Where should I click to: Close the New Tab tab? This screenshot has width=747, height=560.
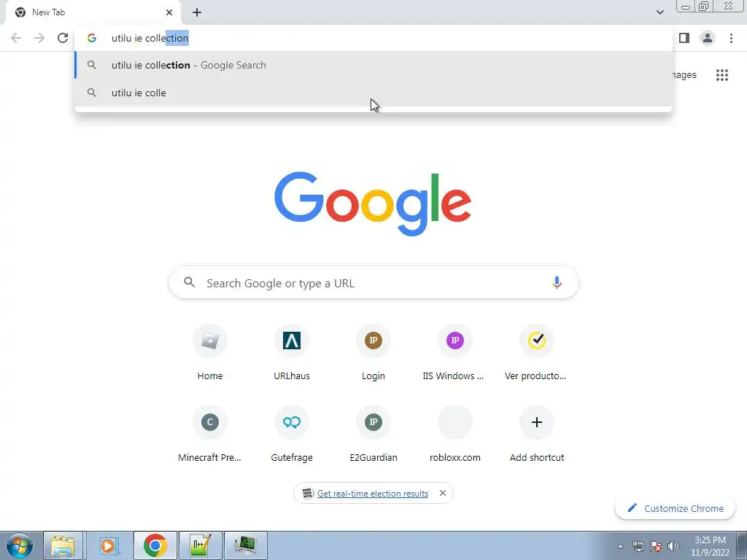(x=169, y=12)
